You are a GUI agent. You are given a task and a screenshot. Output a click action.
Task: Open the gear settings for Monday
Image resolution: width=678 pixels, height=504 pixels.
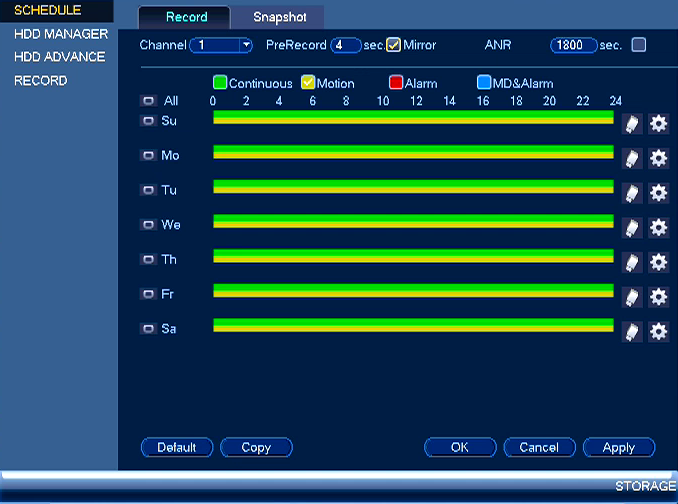pos(659,159)
